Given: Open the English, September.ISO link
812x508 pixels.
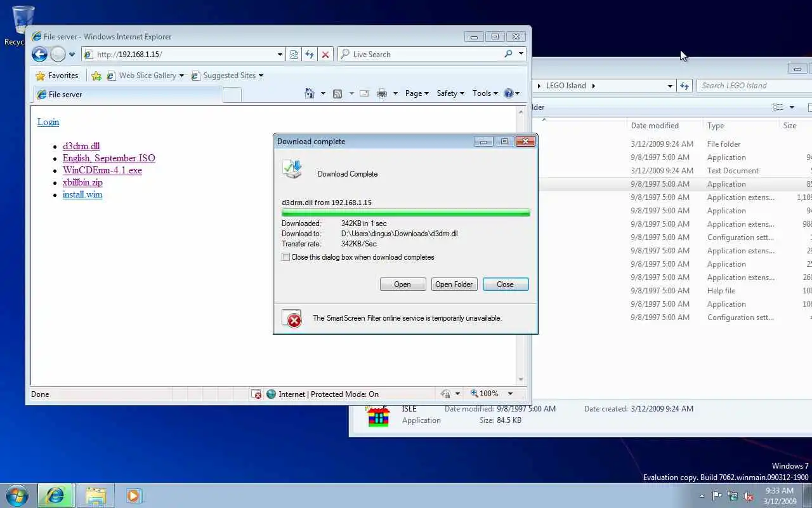Looking at the screenshot, I should [109, 158].
